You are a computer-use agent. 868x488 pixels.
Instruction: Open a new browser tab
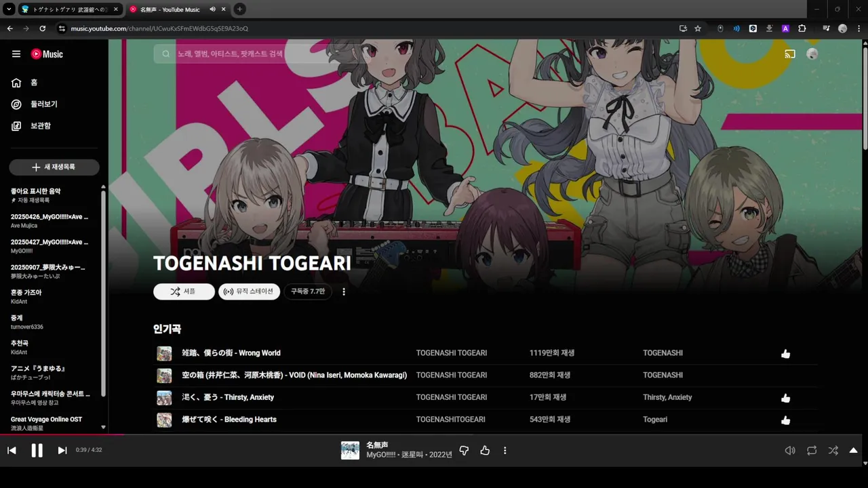(240, 9)
